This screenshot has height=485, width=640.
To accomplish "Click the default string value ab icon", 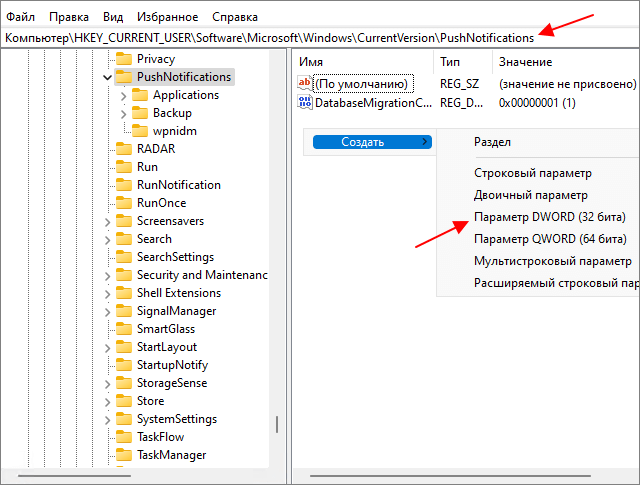I will [x=305, y=83].
